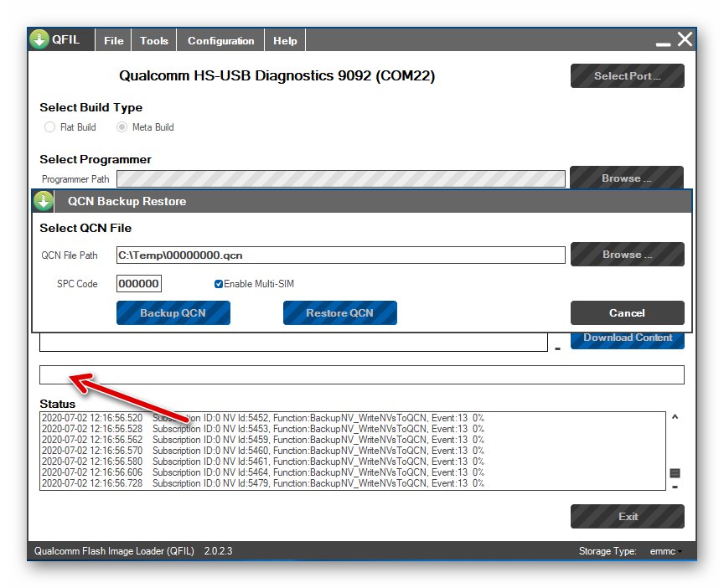Focus the QCN File Path field
The width and height of the screenshot is (724, 588).
pos(341,255)
